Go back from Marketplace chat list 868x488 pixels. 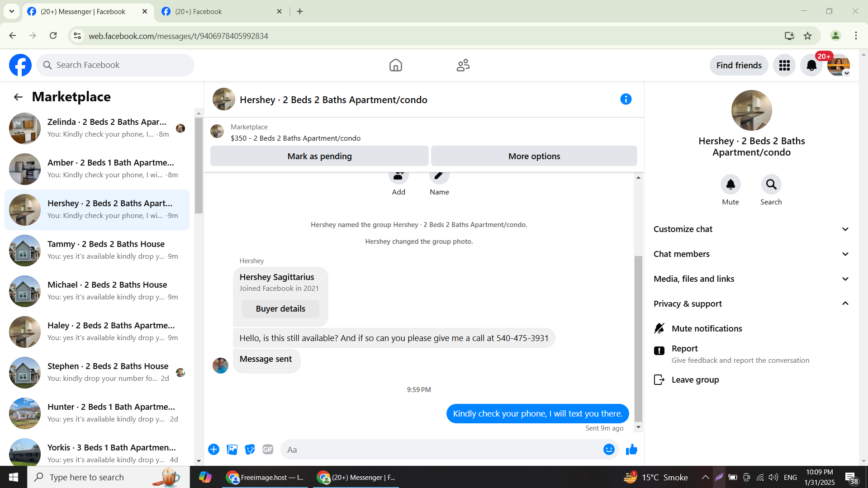(18, 97)
